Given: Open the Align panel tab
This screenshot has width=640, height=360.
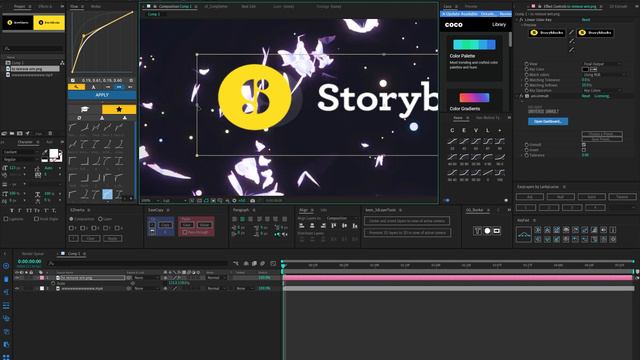Looking at the screenshot, I should [304, 210].
